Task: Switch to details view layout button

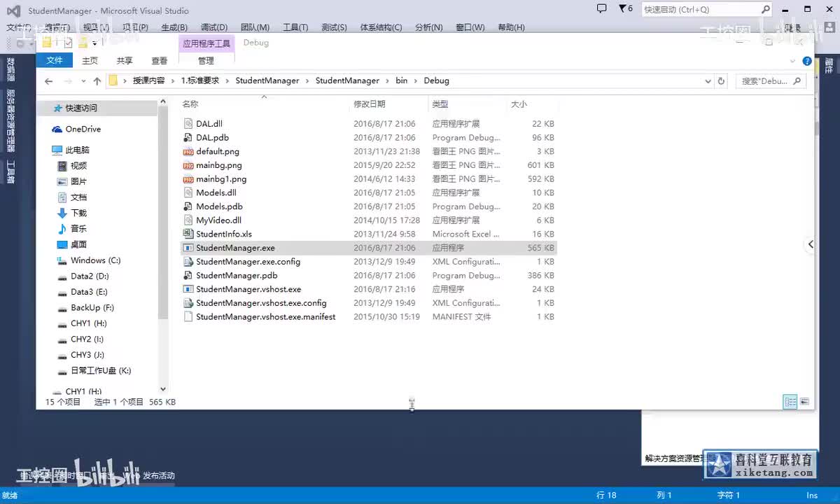Action: [790, 402]
